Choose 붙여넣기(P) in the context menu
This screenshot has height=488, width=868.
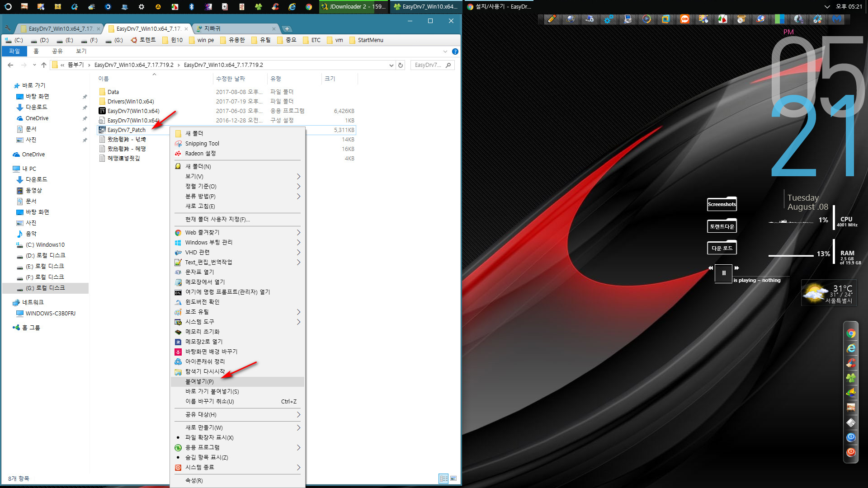pyautogui.click(x=237, y=381)
